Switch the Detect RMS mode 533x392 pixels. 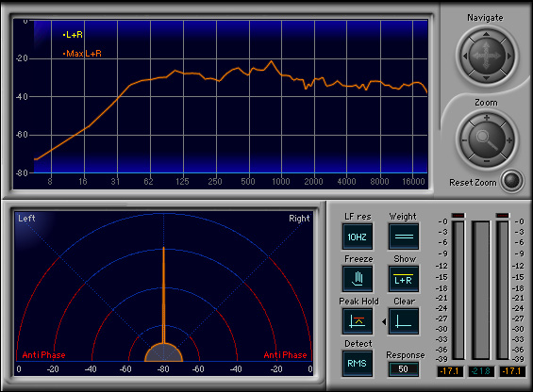(358, 364)
